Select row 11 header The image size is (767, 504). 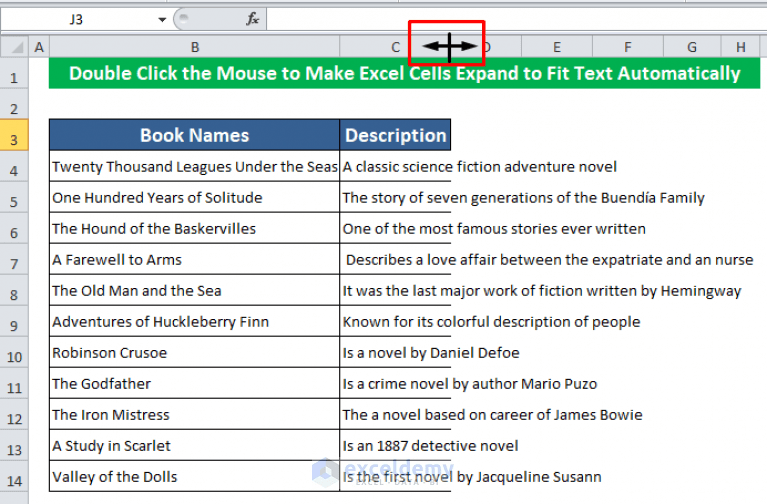tap(14, 383)
